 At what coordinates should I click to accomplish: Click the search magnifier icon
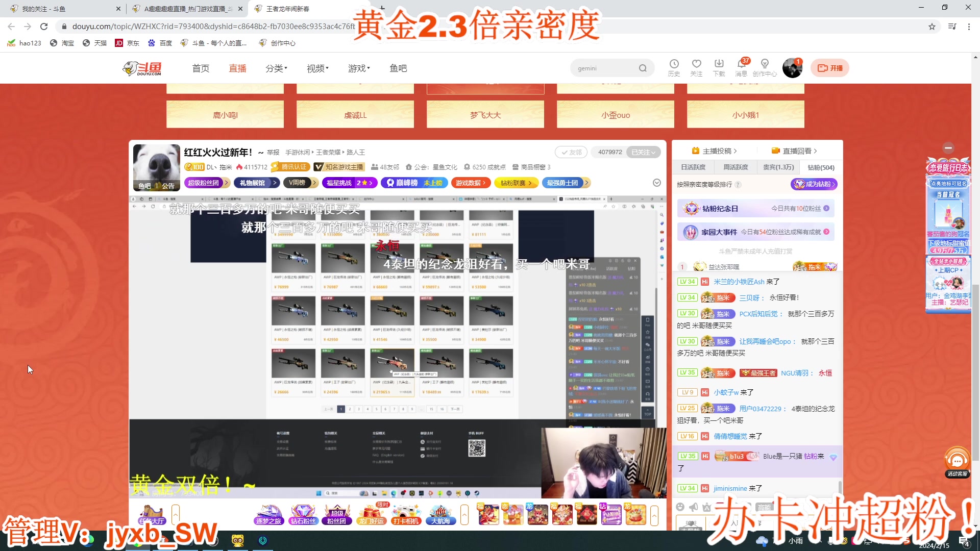643,68
